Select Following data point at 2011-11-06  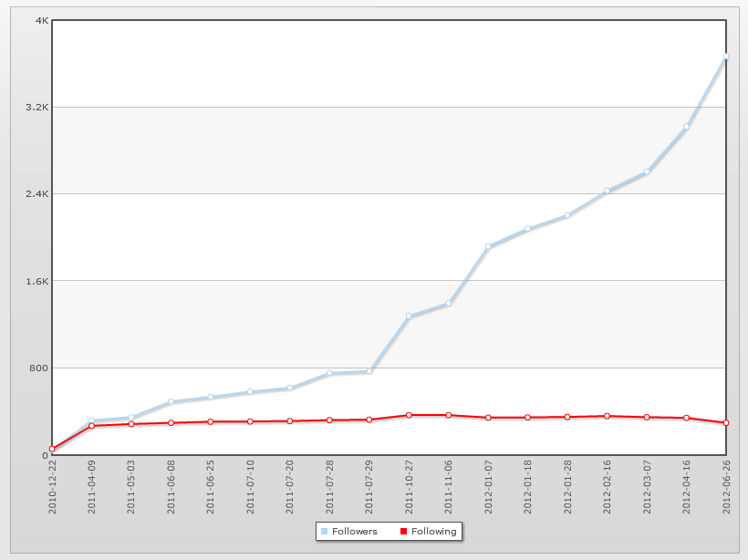click(x=449, y=415)
